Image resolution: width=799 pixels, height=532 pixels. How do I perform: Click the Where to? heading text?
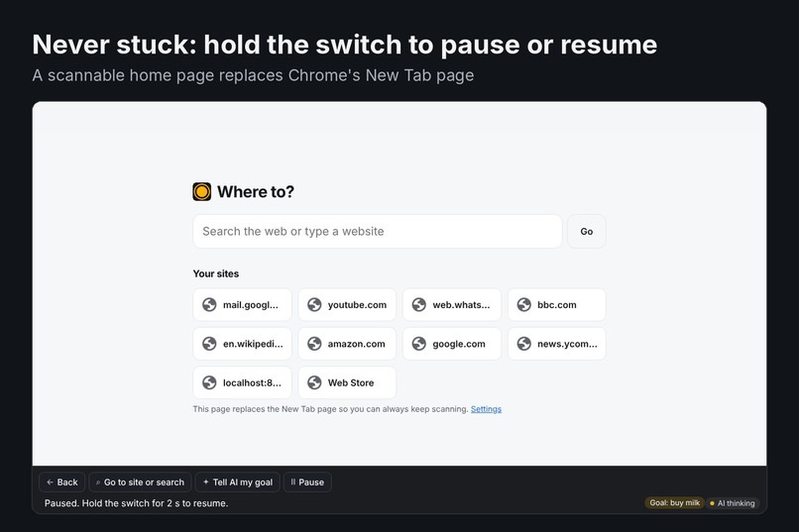point(256,192)
